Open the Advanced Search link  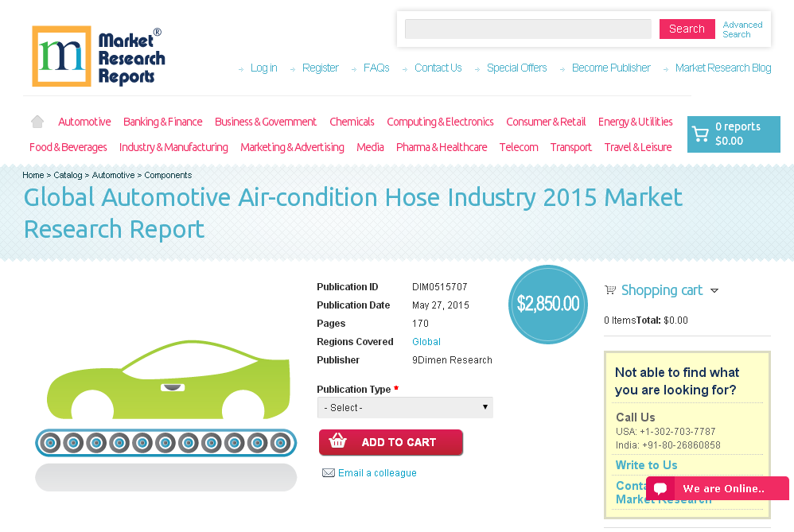click(742, 29)
